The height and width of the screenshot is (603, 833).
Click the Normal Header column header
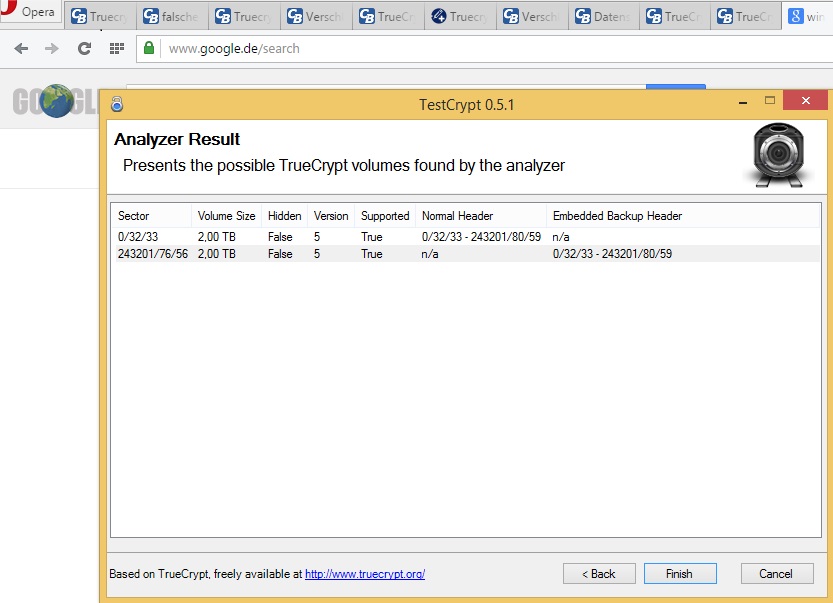[x=481, y=216]
